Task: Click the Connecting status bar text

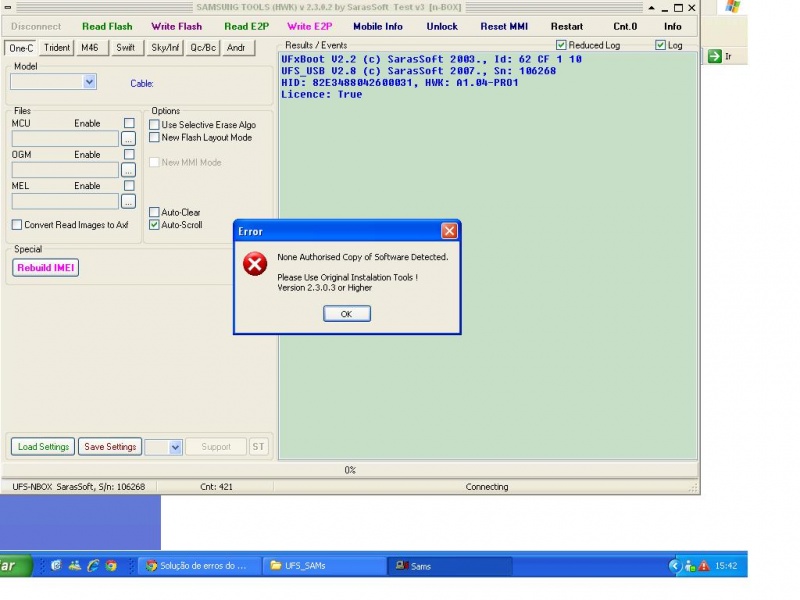Action: pos(487,487)
